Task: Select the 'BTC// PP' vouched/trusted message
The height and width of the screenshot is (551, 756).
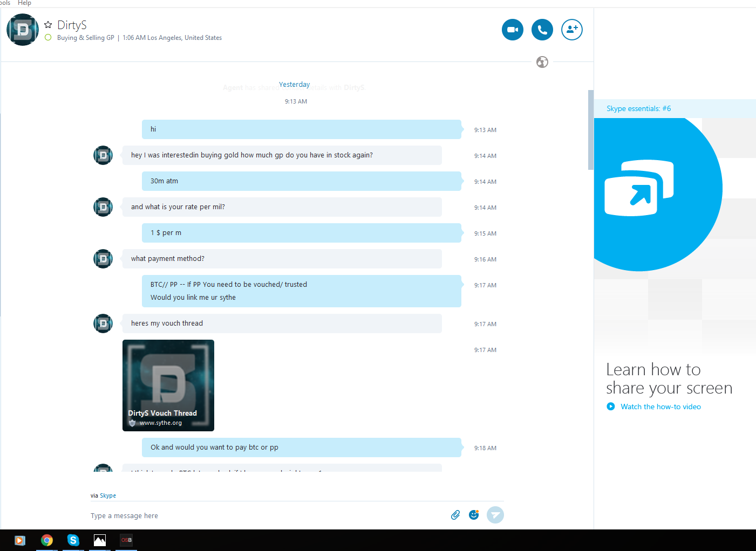Action: tap(302, 291)
